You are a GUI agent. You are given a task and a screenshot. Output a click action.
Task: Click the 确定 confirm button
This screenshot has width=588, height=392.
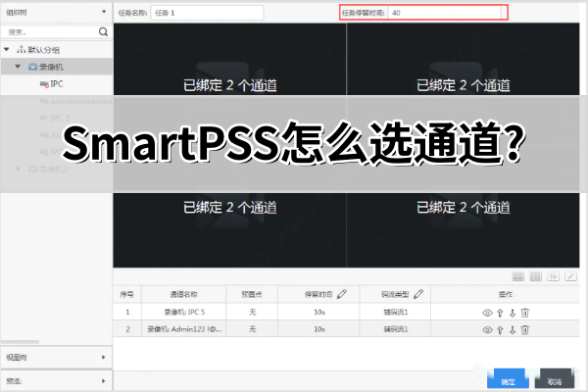coord(508,380)
